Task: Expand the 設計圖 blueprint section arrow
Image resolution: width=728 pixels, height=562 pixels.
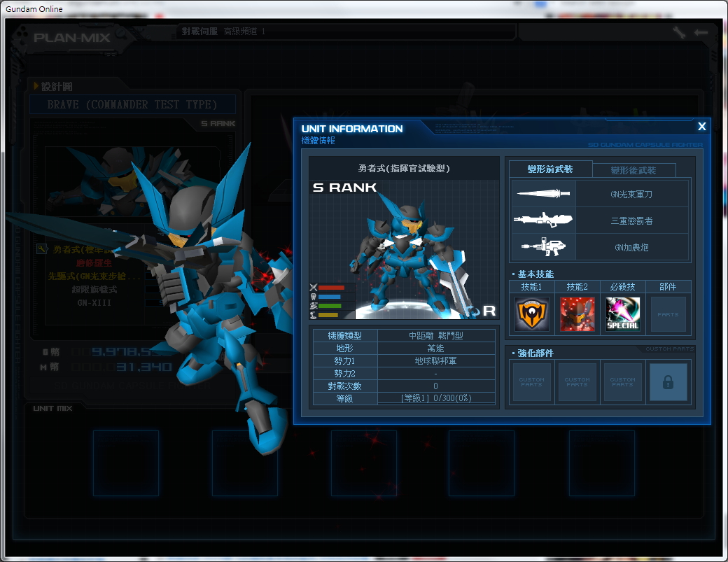Action: pyautogui.click(x=36, y=86)
